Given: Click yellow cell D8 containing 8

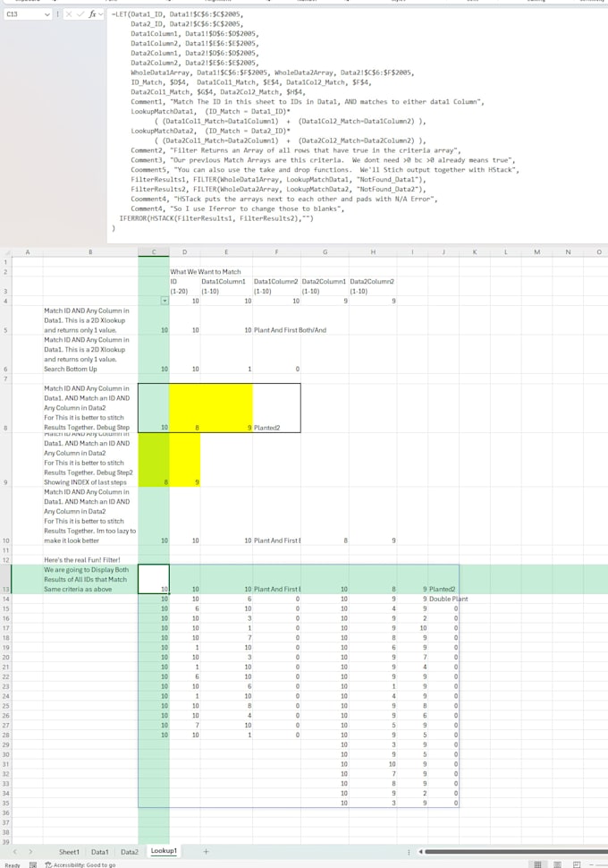Looking at the screenshot, I should 185,408.
